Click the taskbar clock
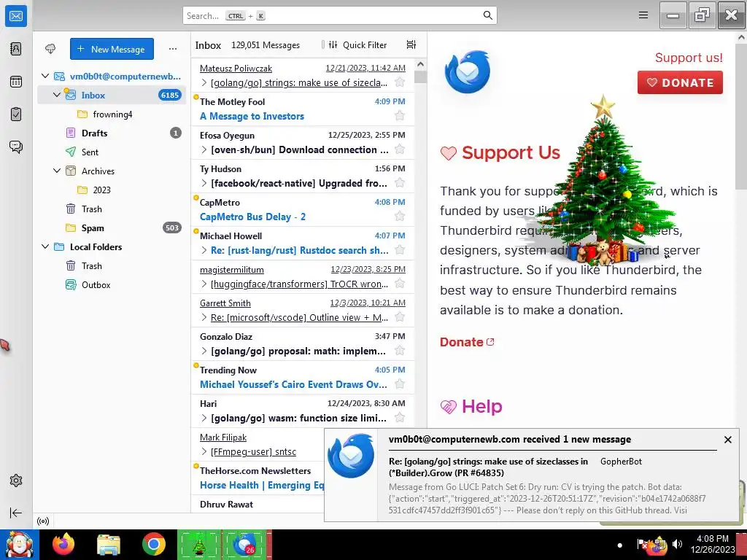Image resolution: width=747 pixels, height=560 pixels. click(713, 544)
